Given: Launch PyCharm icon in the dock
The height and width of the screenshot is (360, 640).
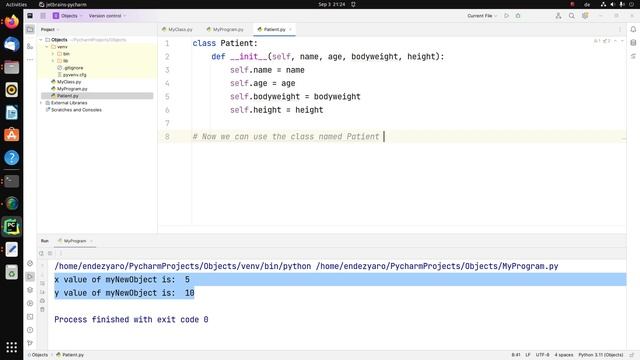Looking at the screenshot, I should (x=11, y=227).
